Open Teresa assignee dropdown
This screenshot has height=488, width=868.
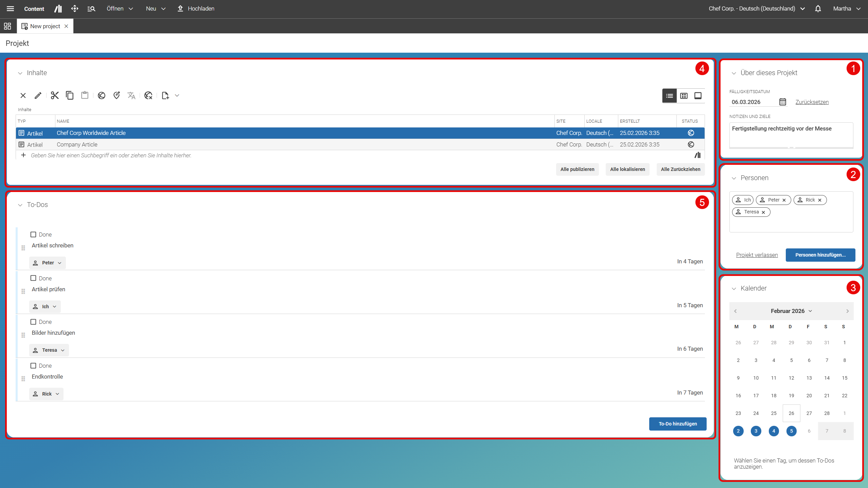[x=49, y=350]
